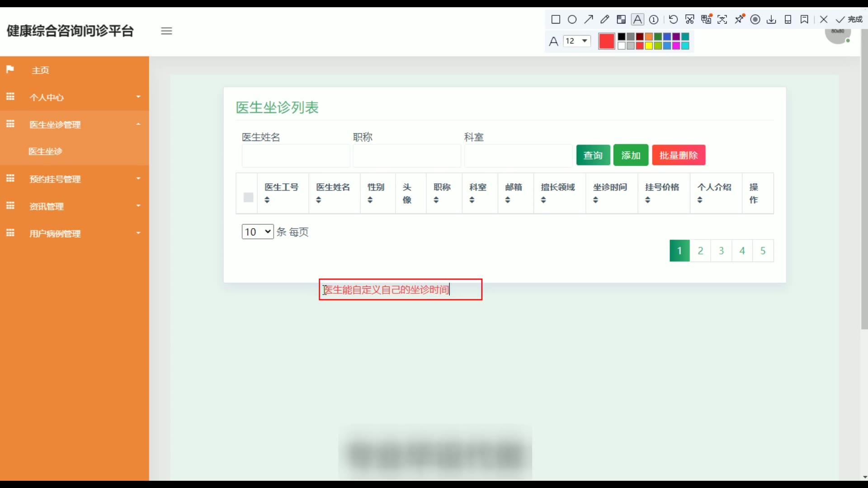Screen dimensions: 868x488
Task: Open the 医生坐诊 submenu item
Action: coord(45,151)
